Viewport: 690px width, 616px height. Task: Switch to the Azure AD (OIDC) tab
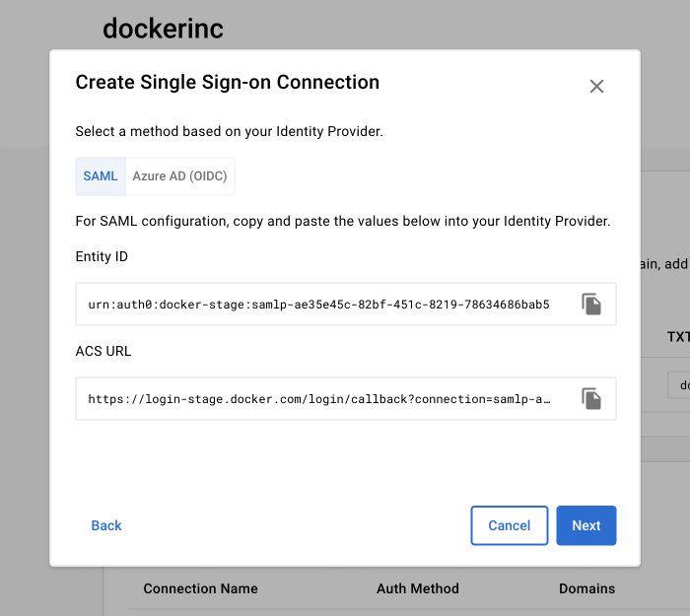click(180, 176)
